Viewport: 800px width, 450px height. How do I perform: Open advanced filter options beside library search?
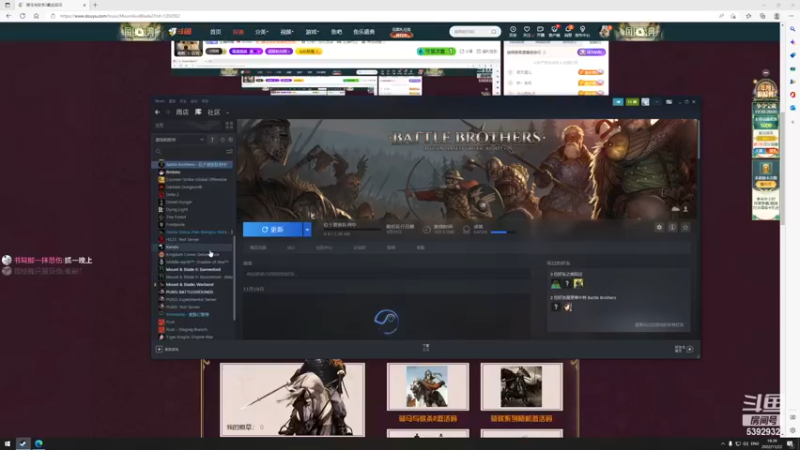[229, 152]
